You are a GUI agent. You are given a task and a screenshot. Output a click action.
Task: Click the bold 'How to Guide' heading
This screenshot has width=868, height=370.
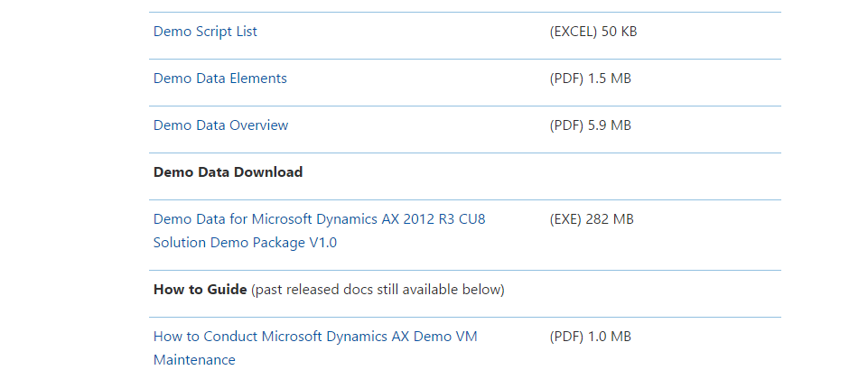tap(200, 290)
